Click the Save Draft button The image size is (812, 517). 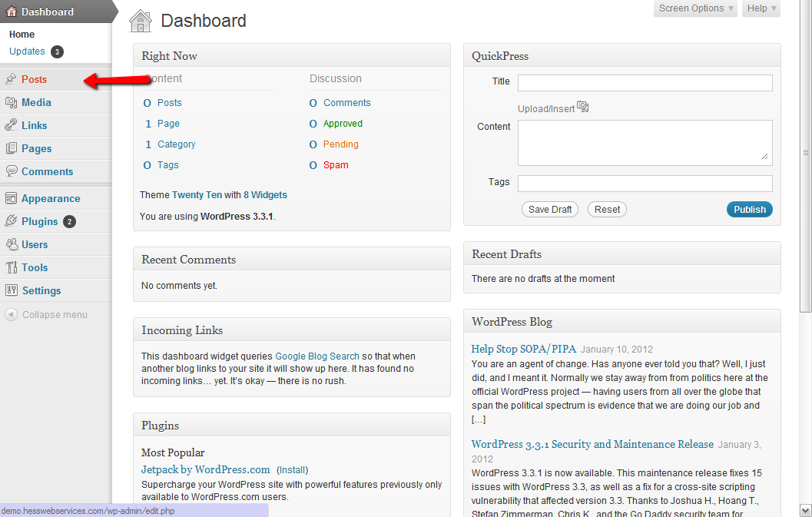[550, 209]
